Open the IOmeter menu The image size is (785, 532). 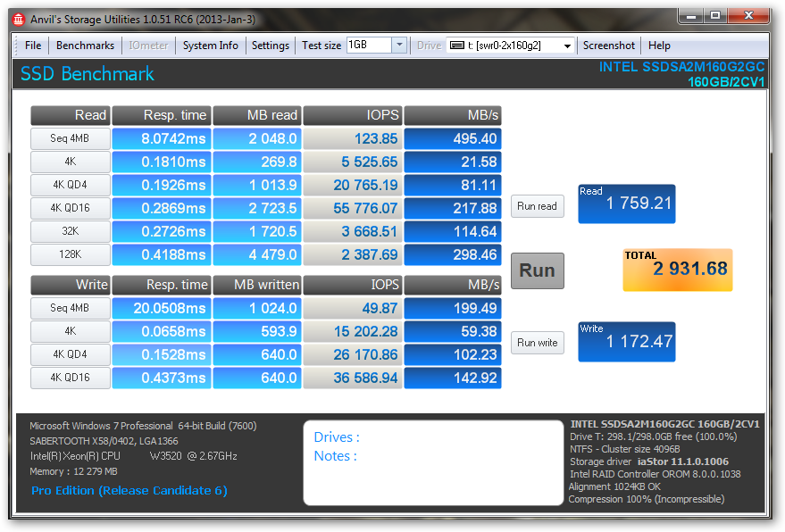(148, 46)
